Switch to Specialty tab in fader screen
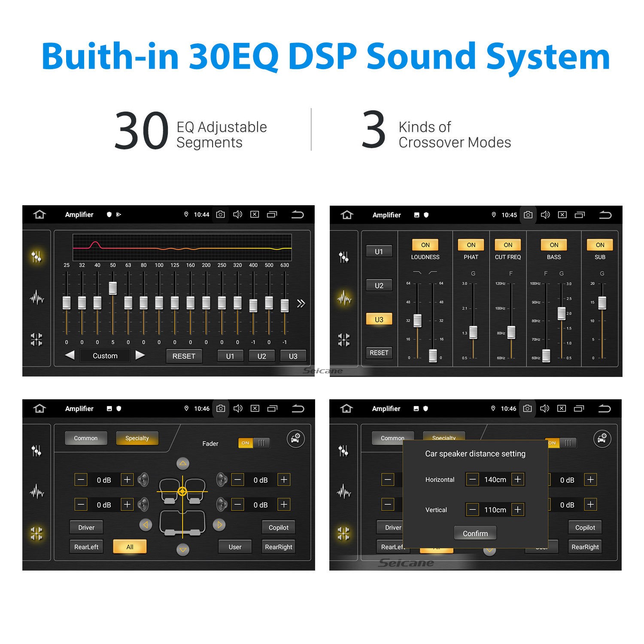644x644 pixels. pyautogui.click(x=137, y=438)
